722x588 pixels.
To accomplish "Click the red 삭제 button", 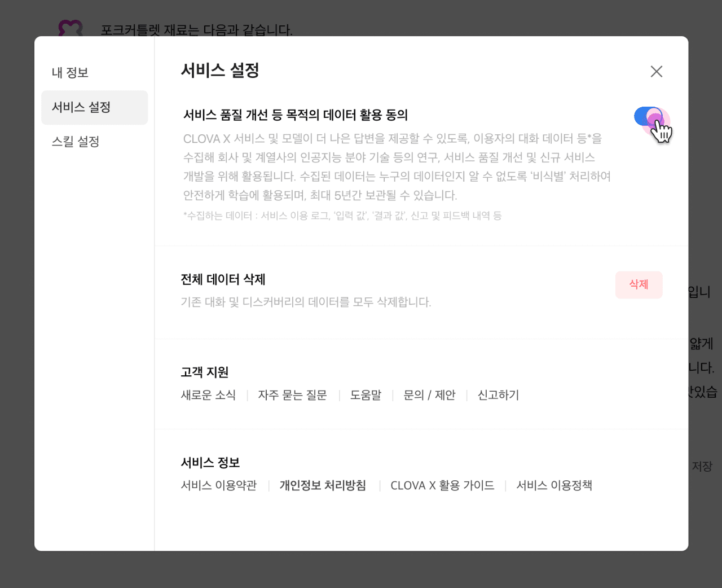I will pyautogui.click(x=639, y=285).
